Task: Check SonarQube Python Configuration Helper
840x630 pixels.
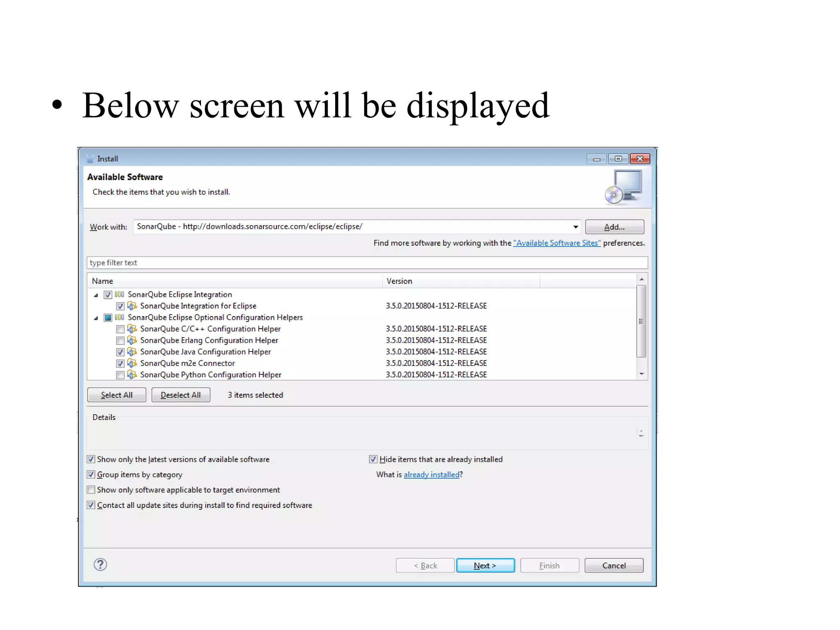Action: 120,375
